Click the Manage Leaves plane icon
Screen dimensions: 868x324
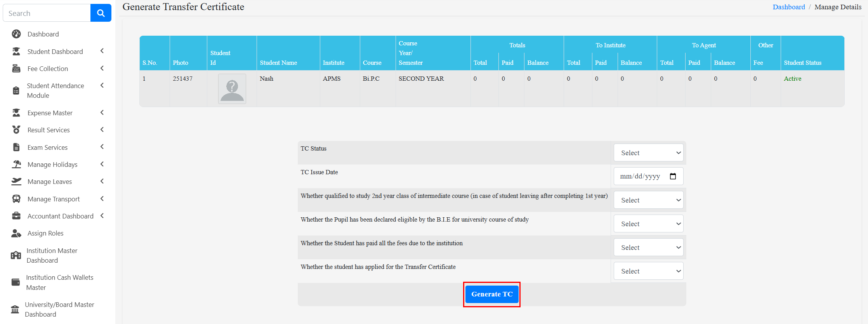coord(16,182)
